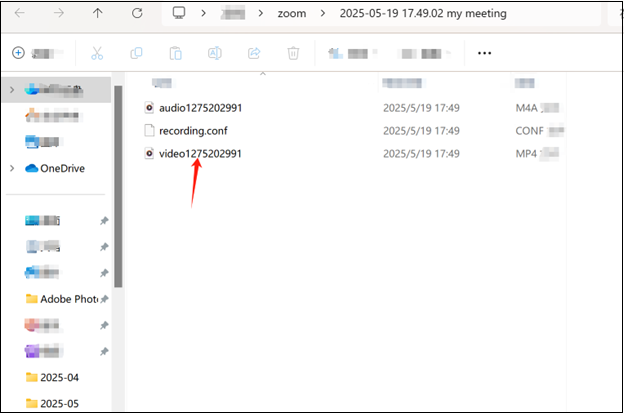Click the date of video1275202991
624x413 pixels.
(421, 154)
